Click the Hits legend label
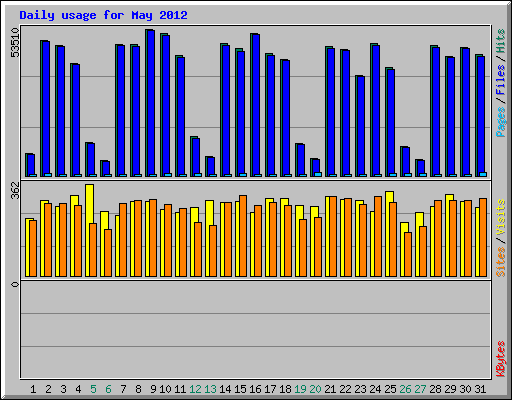This screenshot has width=512, height=400. click(x=500, y=41)
